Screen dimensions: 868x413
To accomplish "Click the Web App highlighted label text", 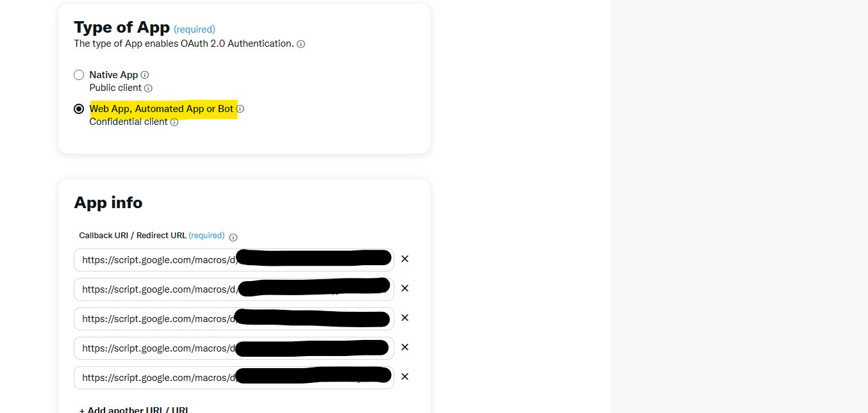I will [x=162, y=109].
